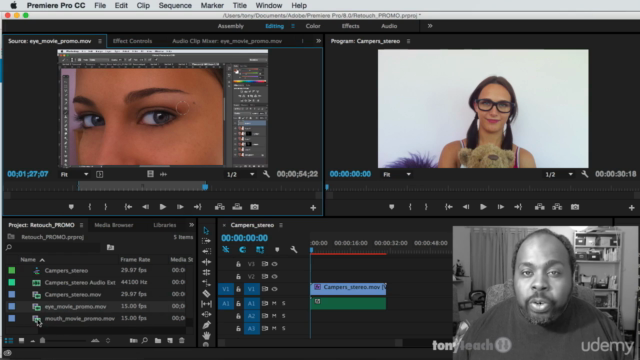
Task: Open timeline display settings wrench
Action: pyautogui.click(x=293, y=249)
